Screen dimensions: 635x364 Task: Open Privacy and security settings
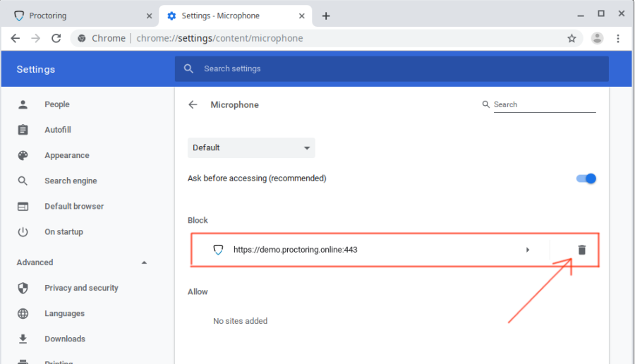pyautogui.click(x=81, y=288)
